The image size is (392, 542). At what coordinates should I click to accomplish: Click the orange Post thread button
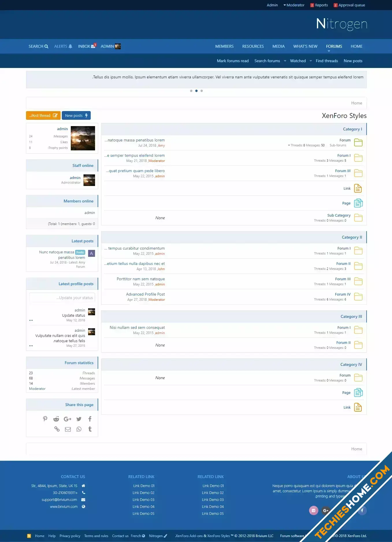43,115
